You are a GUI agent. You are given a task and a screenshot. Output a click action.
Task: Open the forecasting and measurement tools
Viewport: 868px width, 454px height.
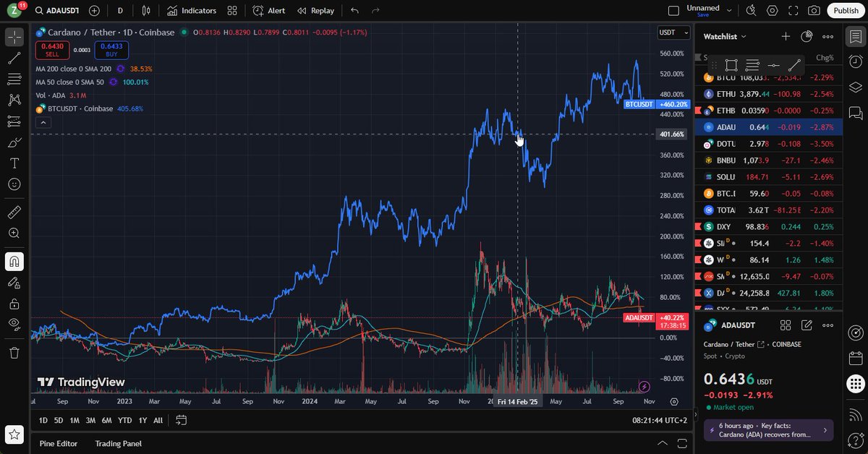click(14, 121)
